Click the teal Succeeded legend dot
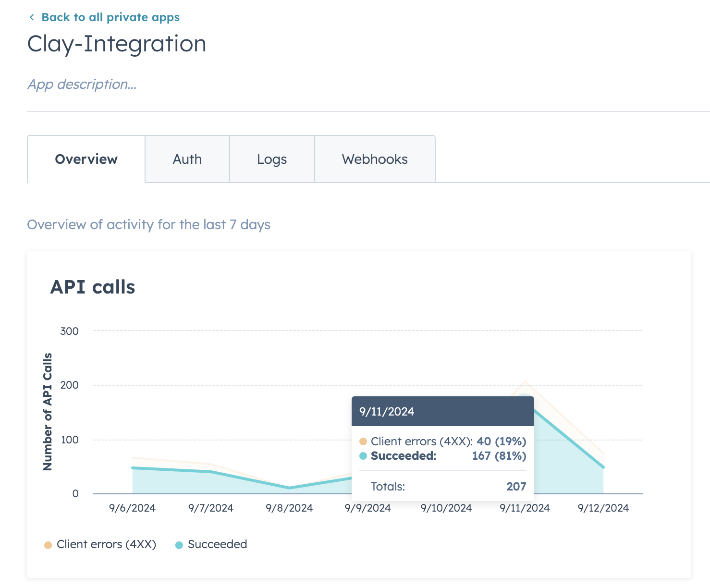710x588 pixels. (x=179, y=545)
